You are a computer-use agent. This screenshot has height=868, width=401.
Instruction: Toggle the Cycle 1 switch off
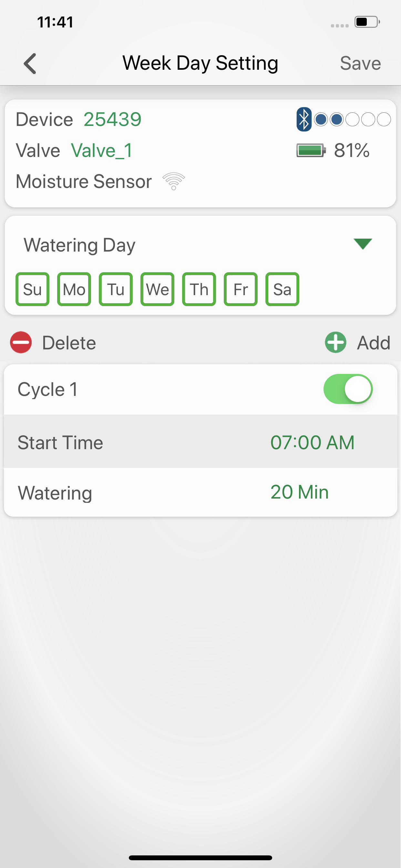[348, 389]
